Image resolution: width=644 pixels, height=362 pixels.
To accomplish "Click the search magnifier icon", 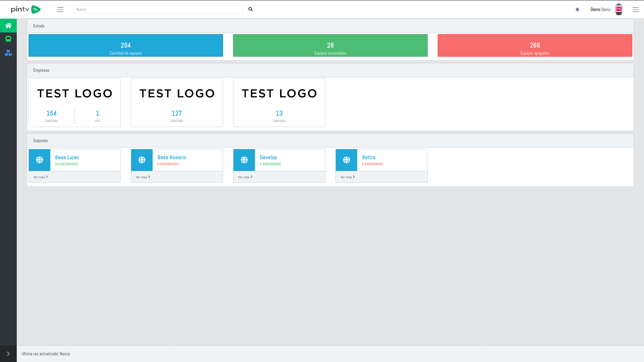I will click(x=251, y=9).
